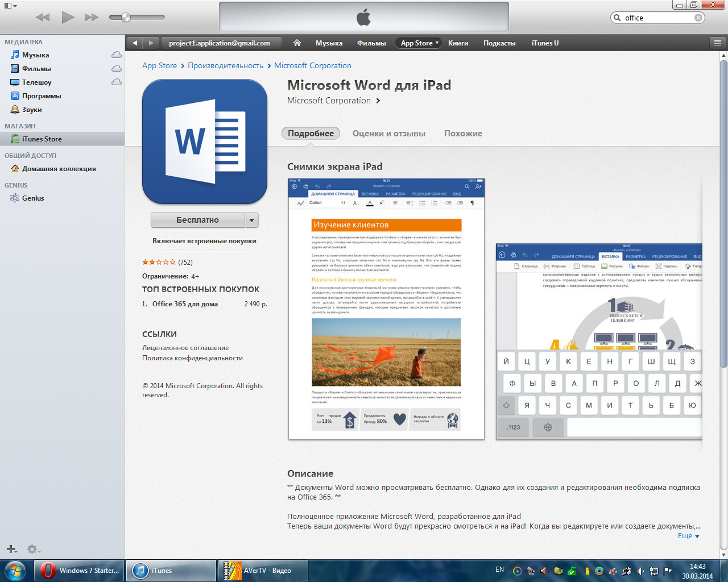The width and height of the screenshot is (728, 582).
Task: Switch to the iTunes U tab
Action: [x=545, y=43]
